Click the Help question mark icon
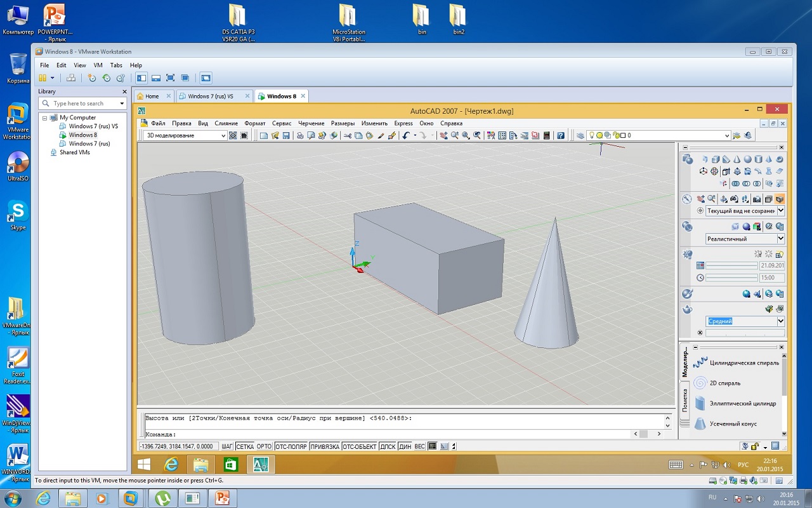This screenshot has width=812, height=508. click(561, 135)
